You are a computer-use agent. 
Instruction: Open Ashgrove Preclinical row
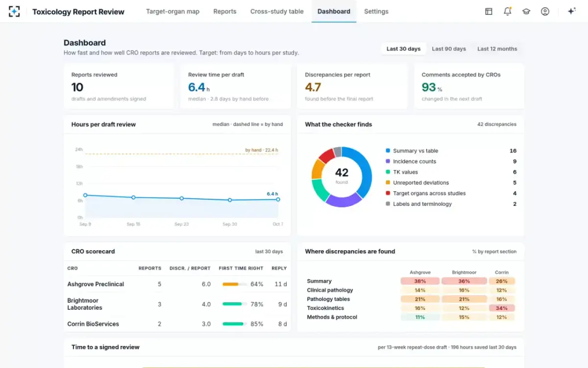tap(177, 284)
